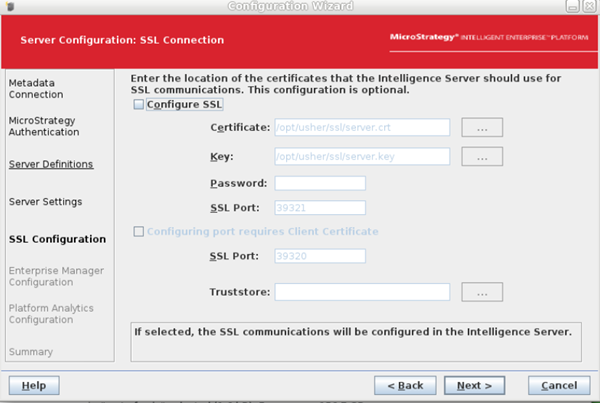Screen dimensions: 600x403
Task: Click the Truststore browse (...) button
Action: 482,292
